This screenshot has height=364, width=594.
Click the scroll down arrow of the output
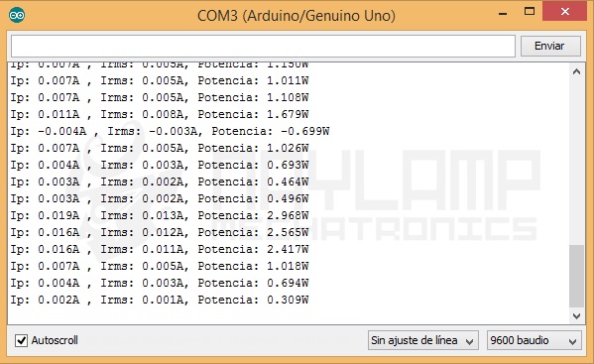[576, 315]
